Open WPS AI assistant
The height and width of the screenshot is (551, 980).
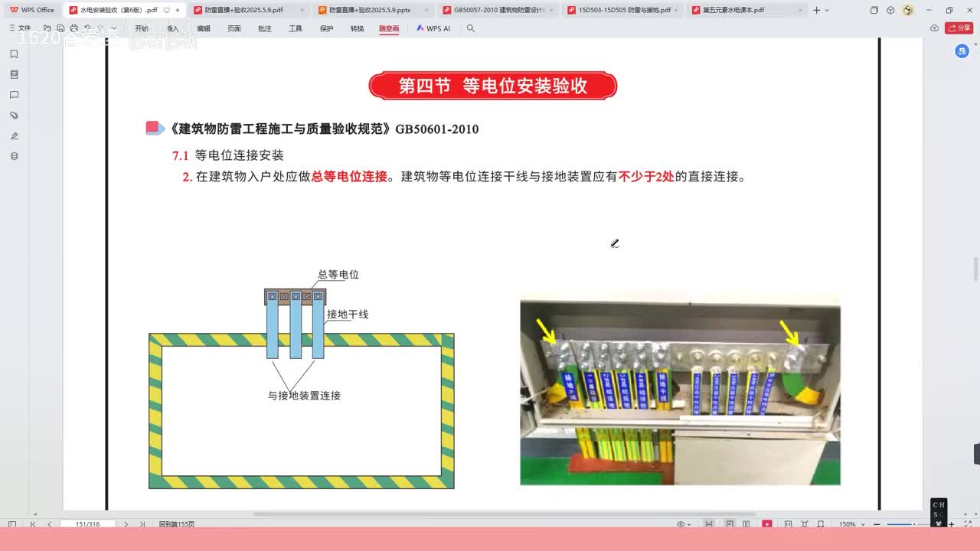[x=433, y=28]
